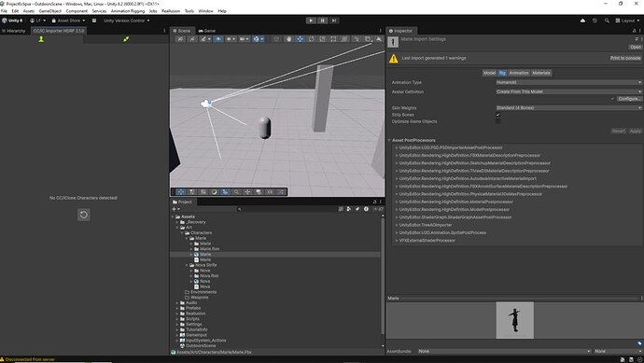
Task: Click the zoom magnifier icon in the scene overlay toolbar
Action: click(236, 192)
